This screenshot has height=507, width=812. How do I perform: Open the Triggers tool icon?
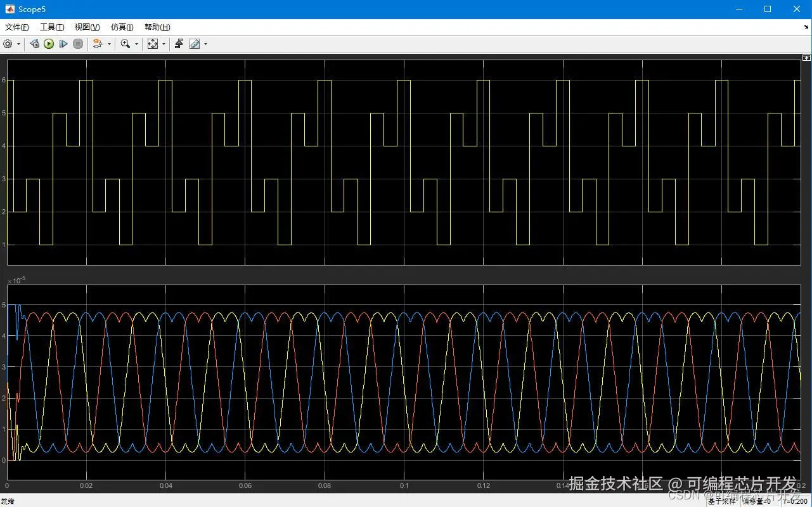pyautogui.click(x=179, y=44)
